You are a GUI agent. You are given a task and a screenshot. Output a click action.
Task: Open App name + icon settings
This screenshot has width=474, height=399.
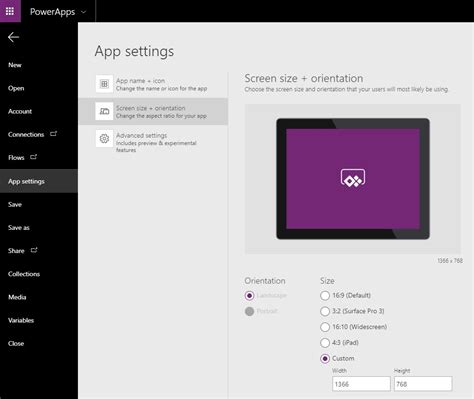153,84
